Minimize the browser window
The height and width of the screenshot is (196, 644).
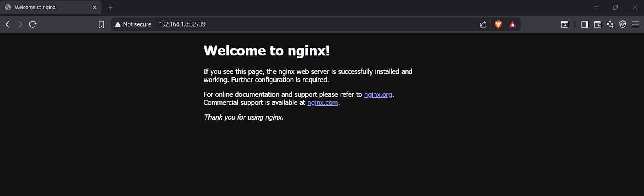(x=597, y=7)
